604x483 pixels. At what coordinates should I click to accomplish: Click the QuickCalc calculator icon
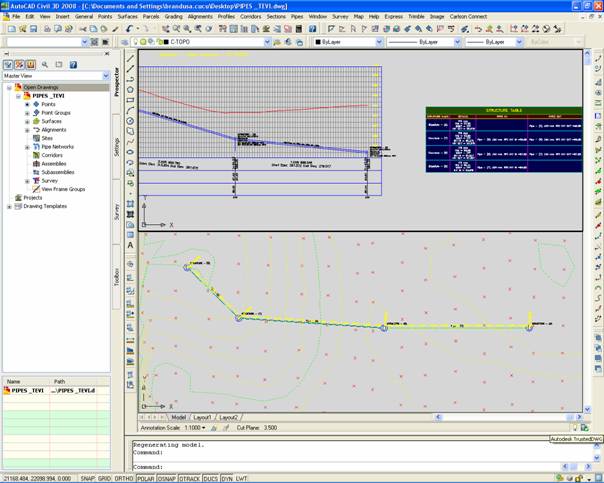click(299, 29)
